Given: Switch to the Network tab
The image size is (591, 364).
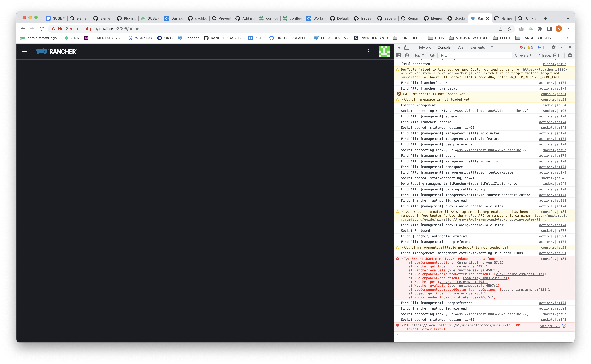Looking at the screenshot, I should click(424, 47).
